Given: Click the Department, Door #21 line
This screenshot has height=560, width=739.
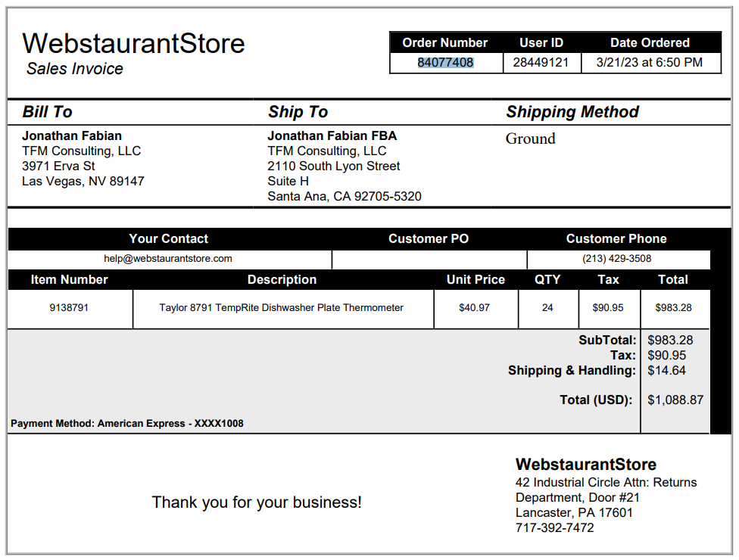Looking at the screenshot, I should pos(577,498).
